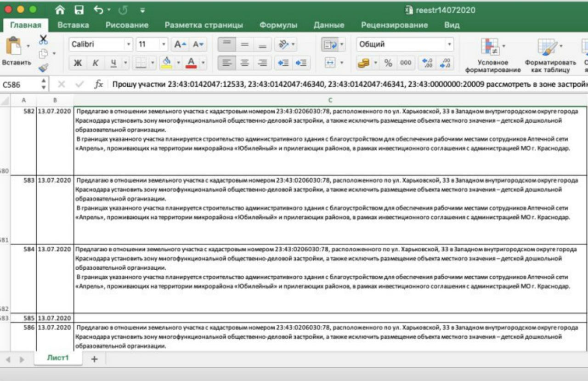Screen dimensions: 588x381
Task: Select cell containing number 585
Action: [23, 318]
